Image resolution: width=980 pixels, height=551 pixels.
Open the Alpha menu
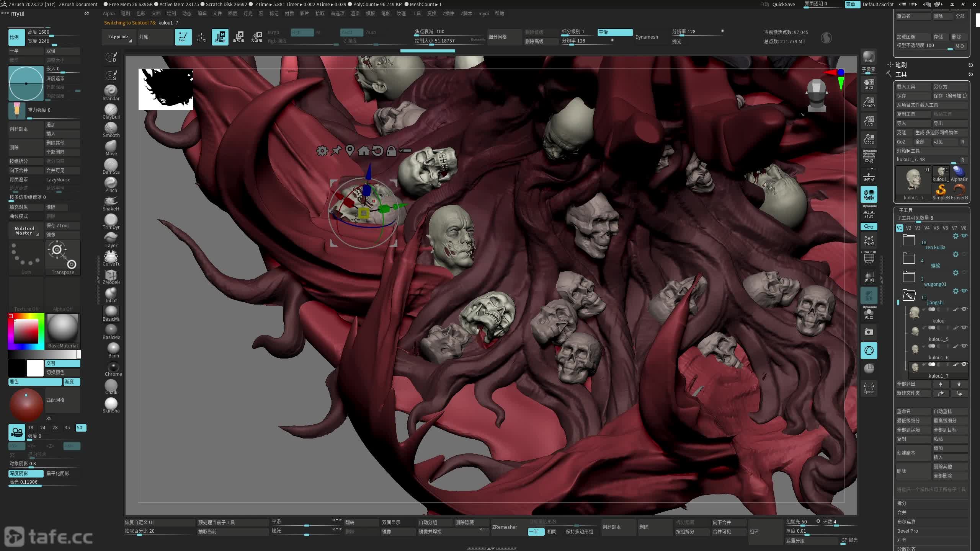[109, 13]
